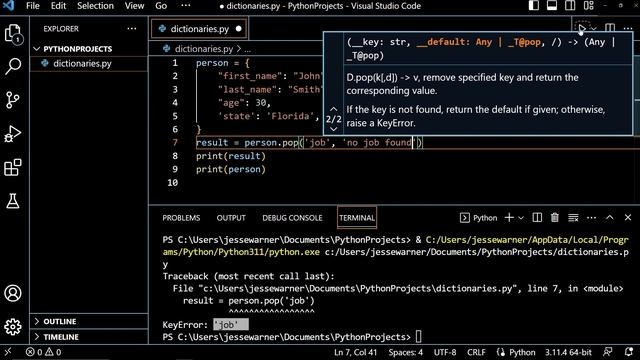Switch to the OUTPUT panel tab
This screenshot has width=640, height=360.
tap(231, 218)
